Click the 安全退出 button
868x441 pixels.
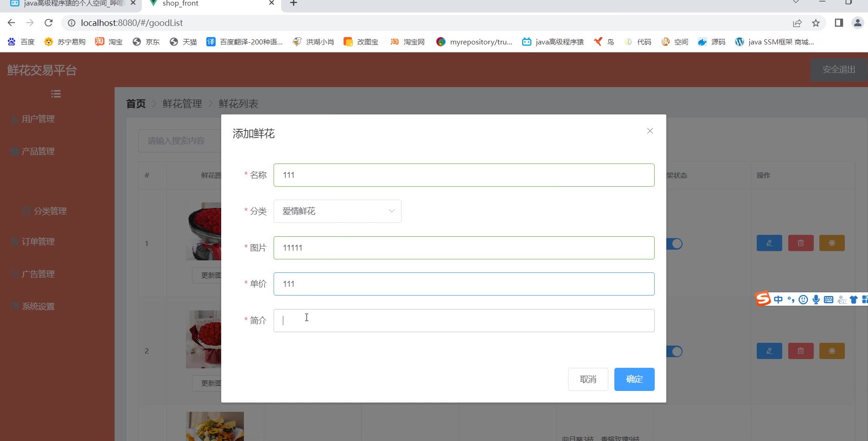click(x=839, y=69)
